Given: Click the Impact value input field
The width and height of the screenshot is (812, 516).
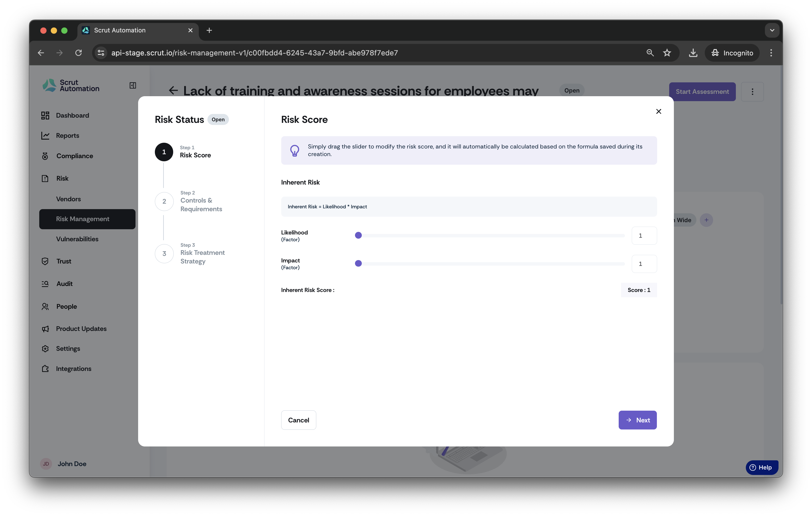Looking at the screenshot, I should click(644, 264).
